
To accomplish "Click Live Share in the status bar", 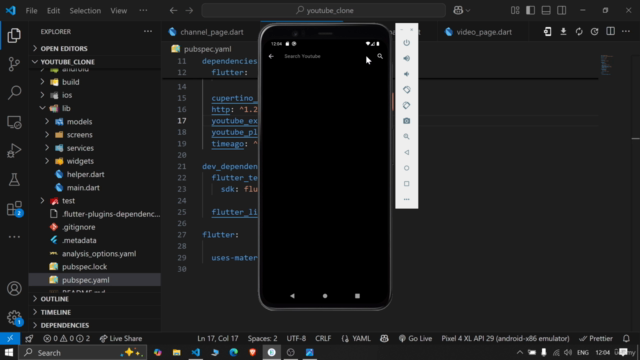I will tap(121, 338).
